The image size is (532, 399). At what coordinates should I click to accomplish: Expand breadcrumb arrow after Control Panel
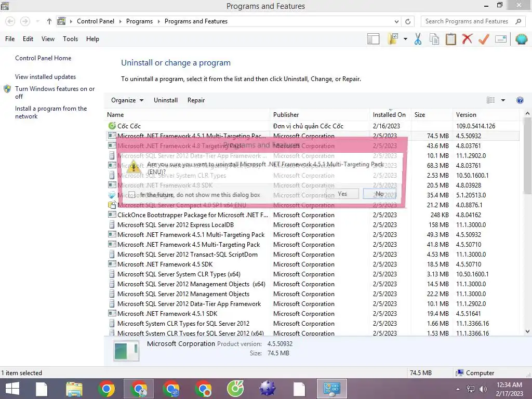120,21
